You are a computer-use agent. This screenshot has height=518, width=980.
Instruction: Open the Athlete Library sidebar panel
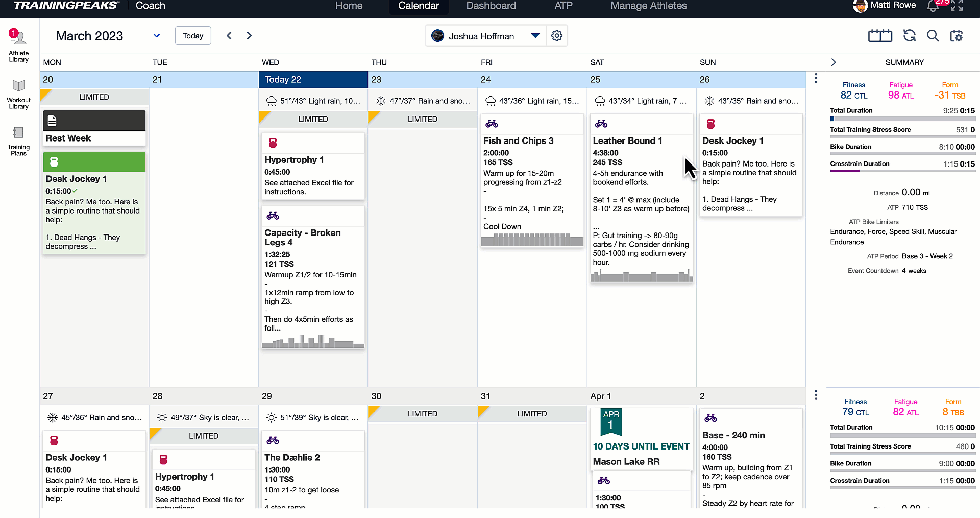(x=18, y=45)
